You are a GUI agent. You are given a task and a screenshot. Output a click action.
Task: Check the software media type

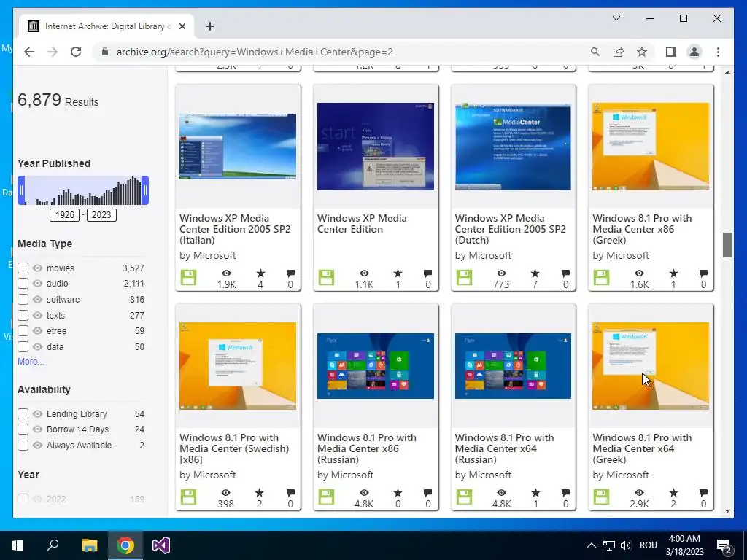(23, 300)
